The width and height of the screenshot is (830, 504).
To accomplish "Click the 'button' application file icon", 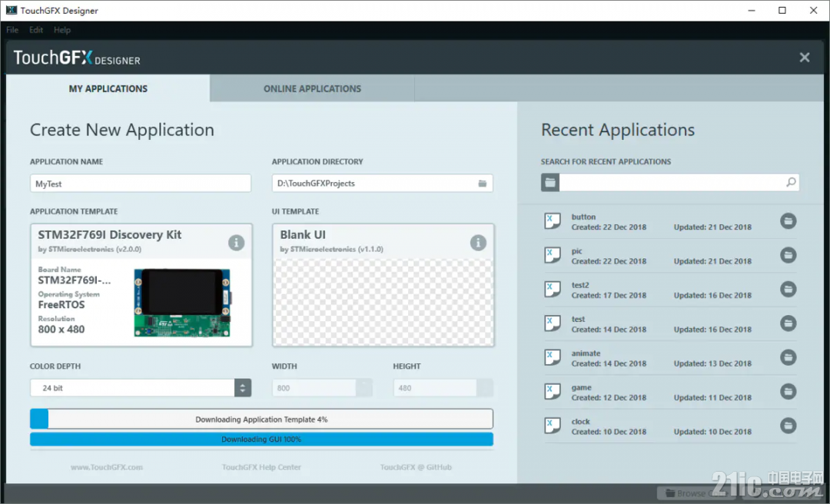I will 552,220.
